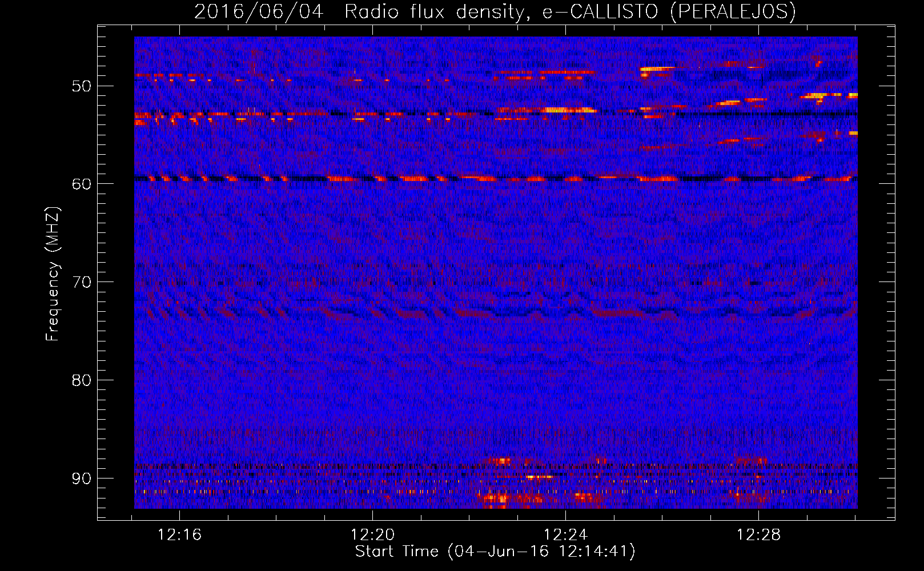Click the "Frequency (MHZ)" axis label

click(53, 274)
